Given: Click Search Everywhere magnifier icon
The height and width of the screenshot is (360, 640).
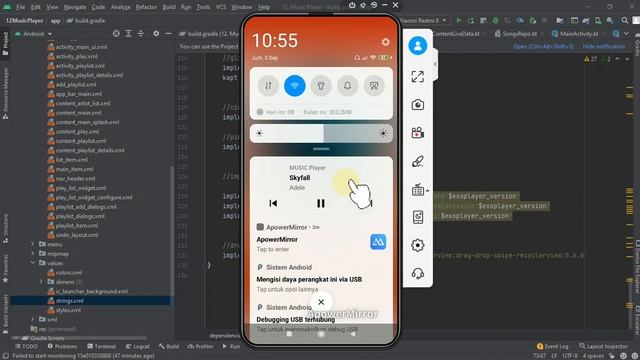Looking at the screenshot, I should pos(624,20).
